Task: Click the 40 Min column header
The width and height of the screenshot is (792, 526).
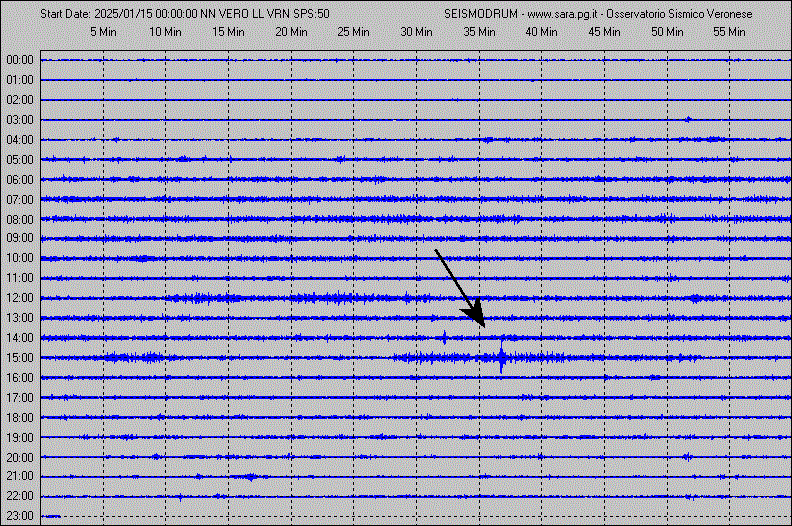Action: pyautogui.click(x=541, y=32)
